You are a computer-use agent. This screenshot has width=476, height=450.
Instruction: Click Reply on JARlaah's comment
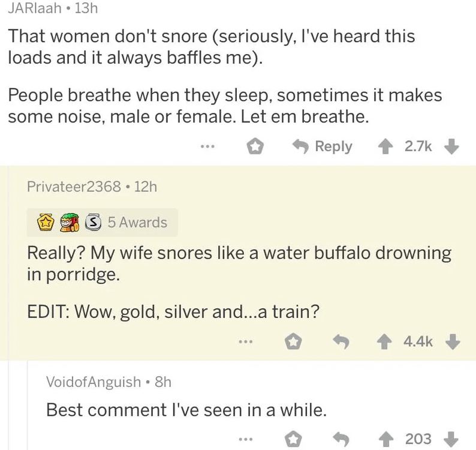pos(322,146)
